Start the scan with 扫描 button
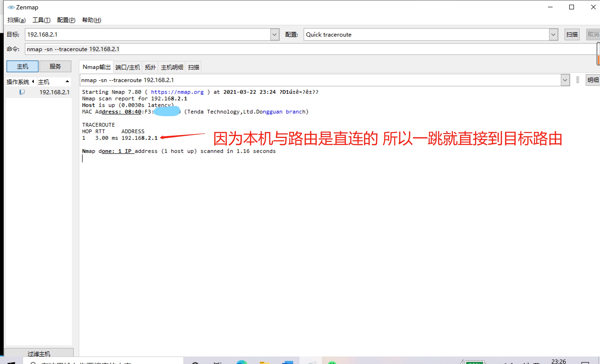 pos(572,34)
